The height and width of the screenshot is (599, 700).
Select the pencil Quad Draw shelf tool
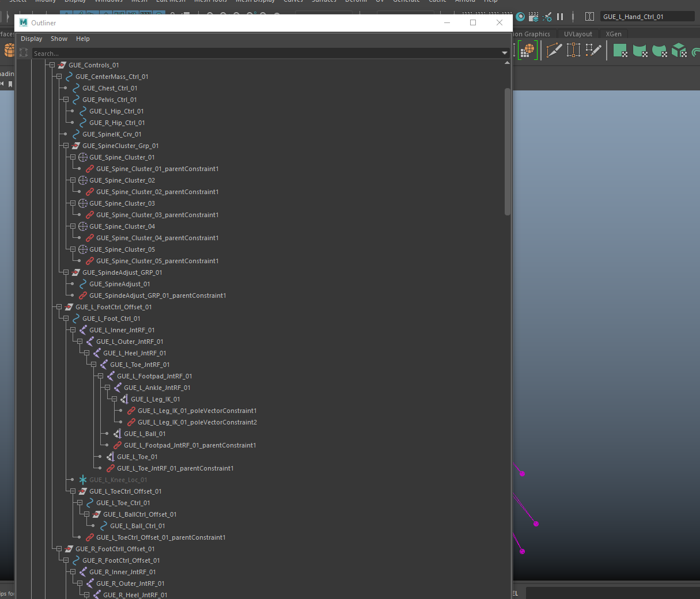[x=593, y=51]
